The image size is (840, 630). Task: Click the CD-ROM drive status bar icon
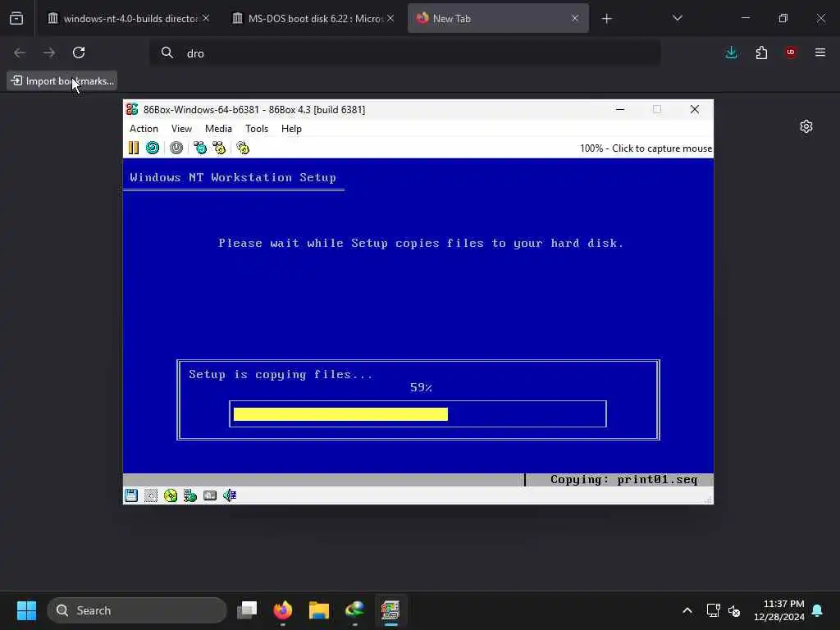[x=171, y=495]
